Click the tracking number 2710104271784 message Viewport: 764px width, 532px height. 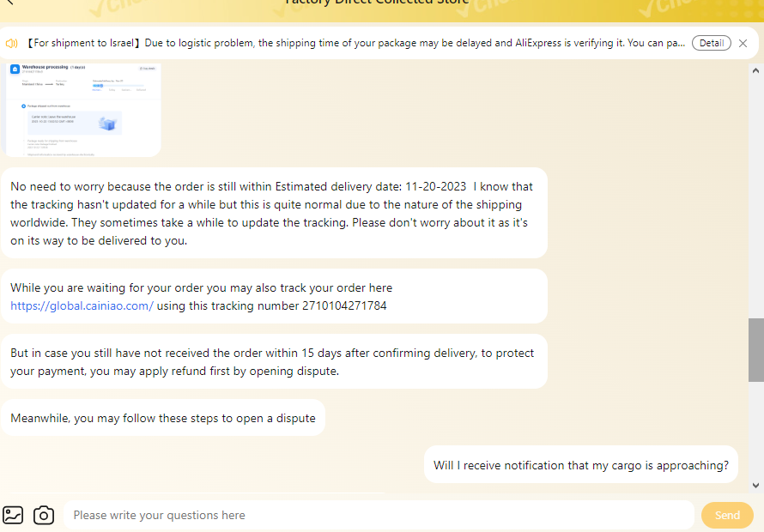click(274, 296)
